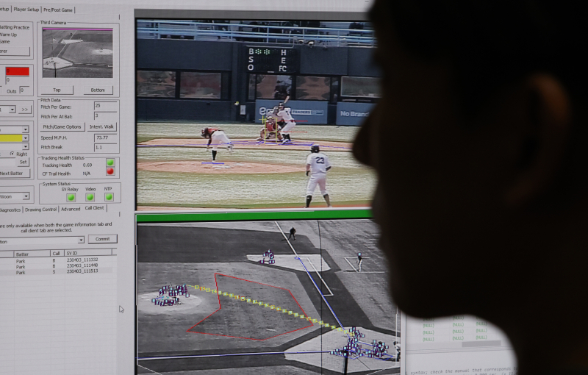The image size is (588, 375).
Task: Click the red CF Trail Health indicator
Action: coord(110,171)
